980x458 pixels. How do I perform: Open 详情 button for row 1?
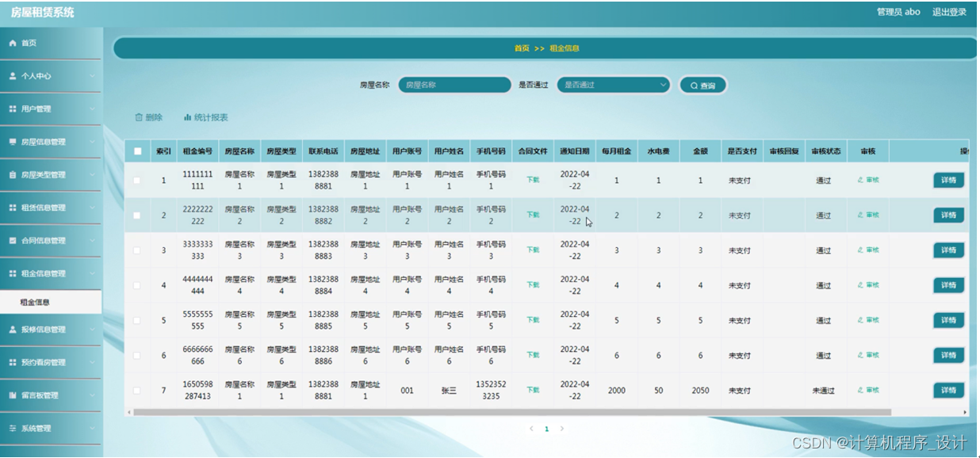(948, 180)
